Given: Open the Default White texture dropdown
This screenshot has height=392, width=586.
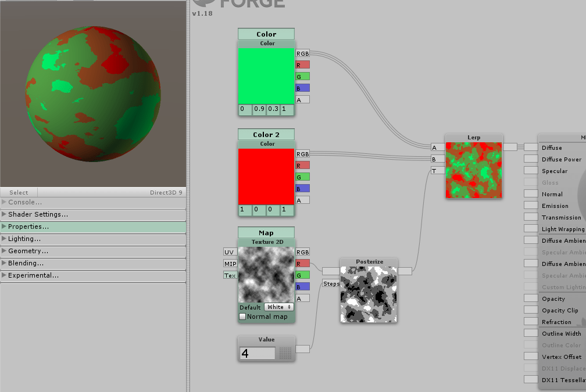Looking at the screenshot, I should click(278, 307).
